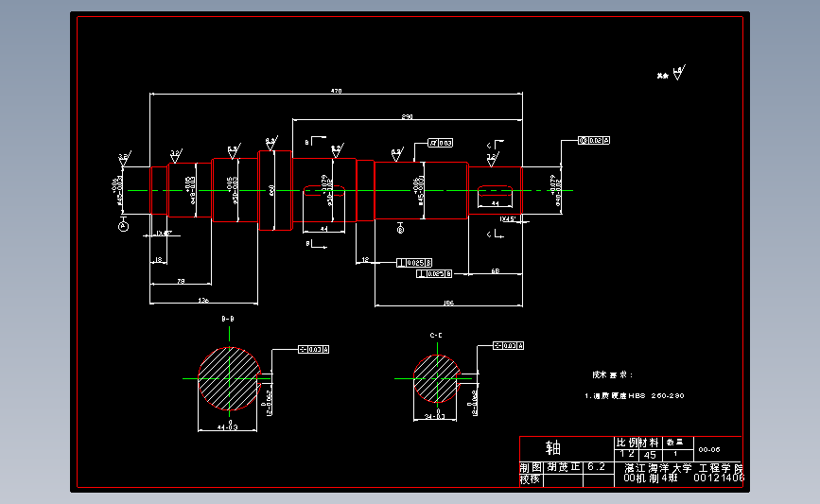Select the 12 shoulder width dimension
Screen dimensions: 820x504
point(365,259)
